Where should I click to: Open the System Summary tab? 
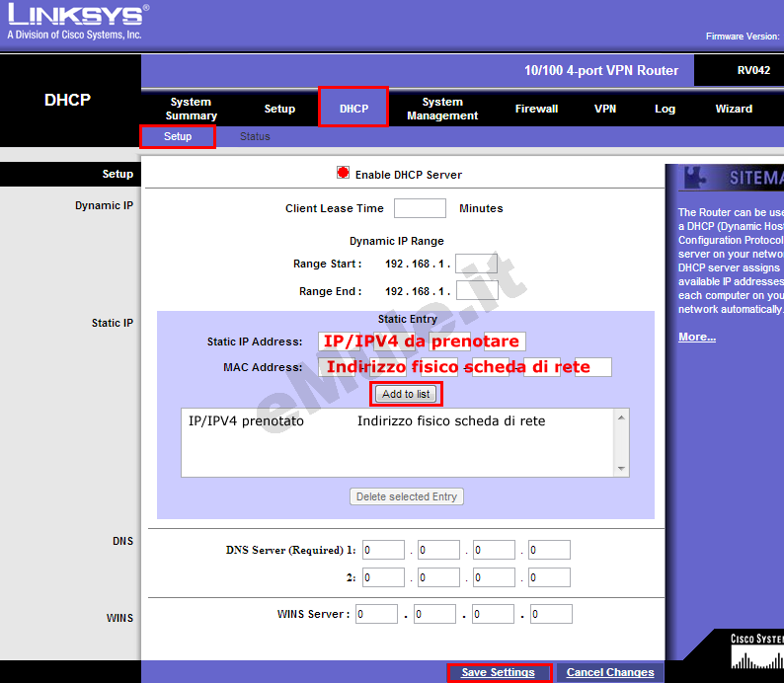pyautogui.click(x=191, y=109)
